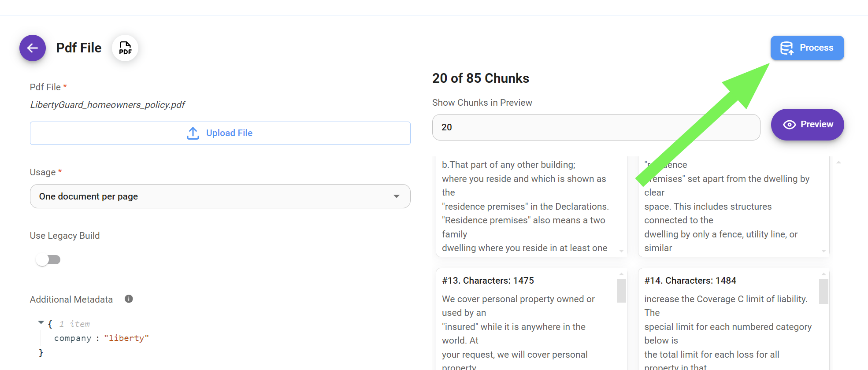Click the Additional Metadata info icon
The height and width of the screenshot is (370, 868).
(x=129, y=299)
